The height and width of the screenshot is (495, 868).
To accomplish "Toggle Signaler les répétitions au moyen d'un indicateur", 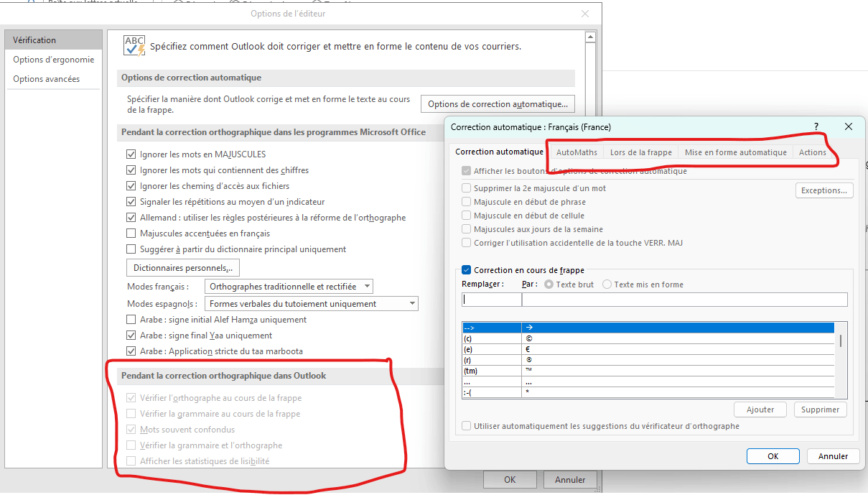I will click(131, 202).
